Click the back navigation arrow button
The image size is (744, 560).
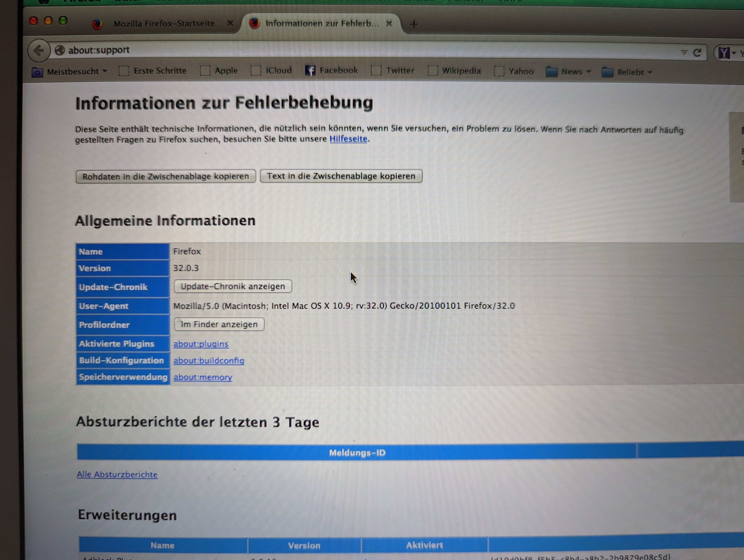pos(39,51)
